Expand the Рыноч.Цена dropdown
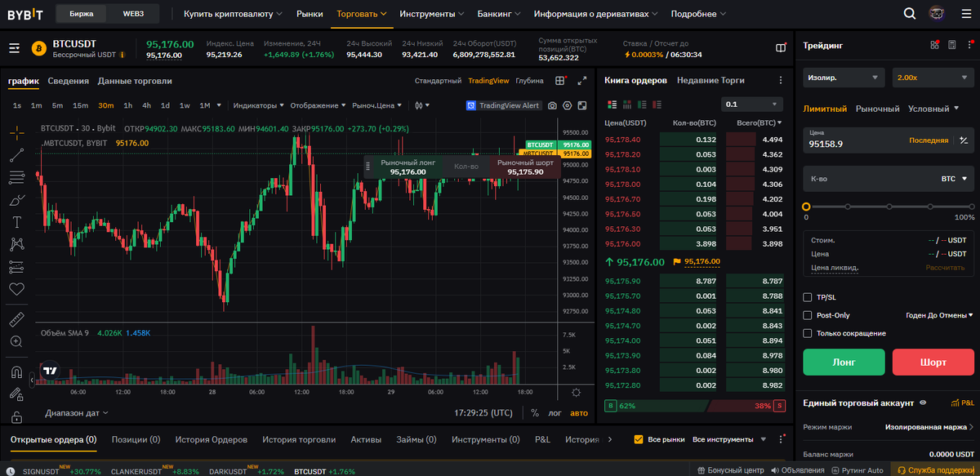The image size is (980, 476). coord(376,105)
